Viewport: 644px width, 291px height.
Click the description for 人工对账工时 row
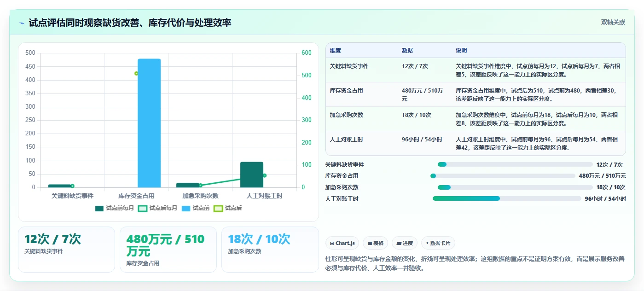pyautogui.click(x=537, y=143)
